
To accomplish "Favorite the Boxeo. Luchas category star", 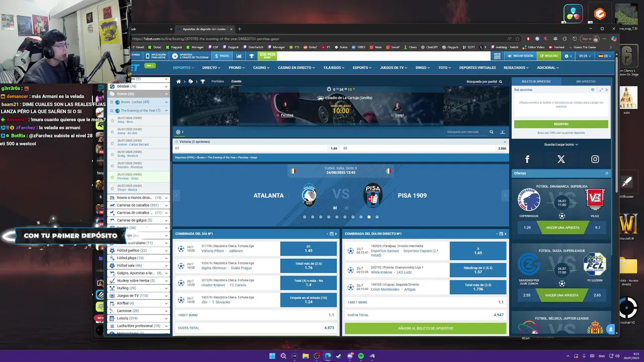I will 112,102.
